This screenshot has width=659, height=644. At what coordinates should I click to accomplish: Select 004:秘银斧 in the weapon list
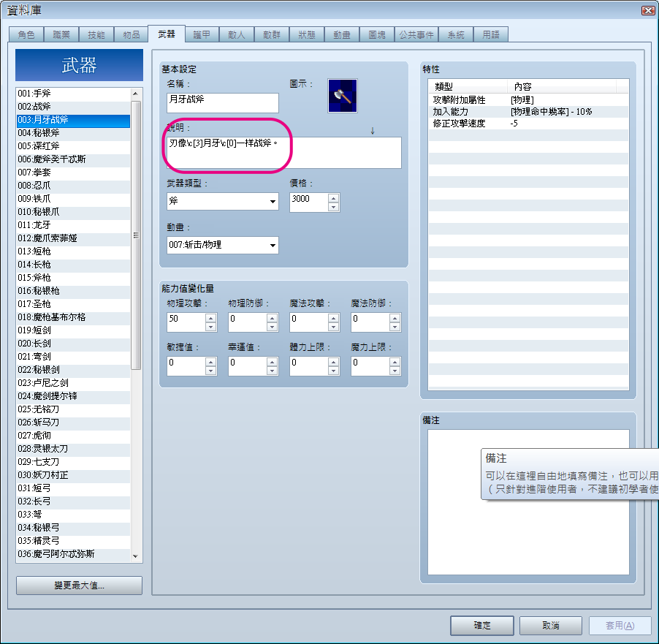coord(74,133)
